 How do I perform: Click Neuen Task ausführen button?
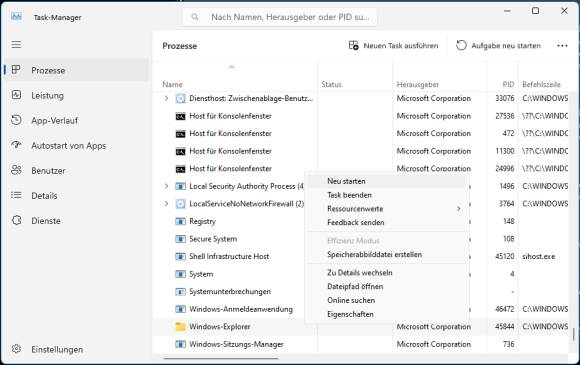point(393,45)
